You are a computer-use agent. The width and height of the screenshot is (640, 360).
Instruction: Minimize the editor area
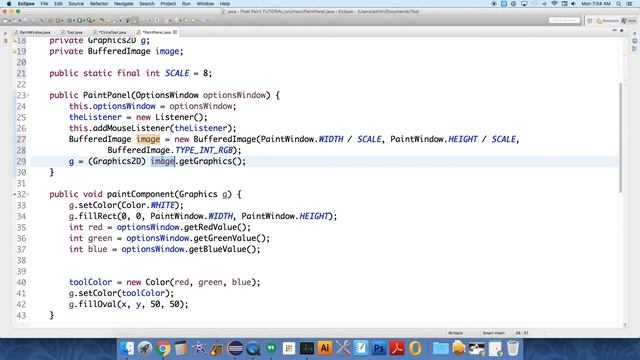(x=615, y=31)
